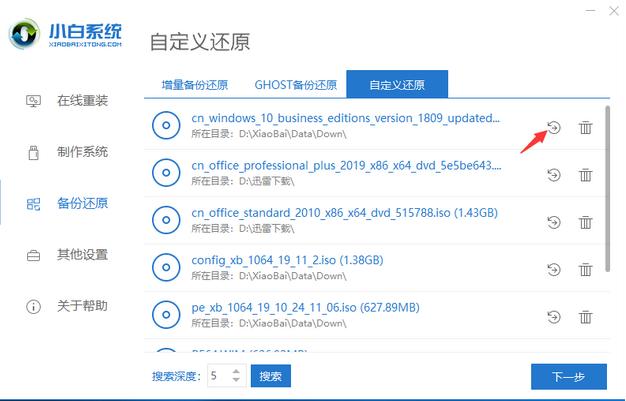The width and height of the screenshot is (626, 401).
Task: Click 迅雷下载 path under cn_office_professional_plus_2019
Action: tap(243, 181)
